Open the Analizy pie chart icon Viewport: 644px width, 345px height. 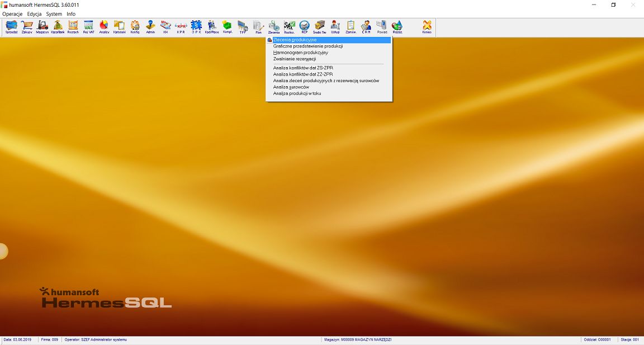point(104,27)
